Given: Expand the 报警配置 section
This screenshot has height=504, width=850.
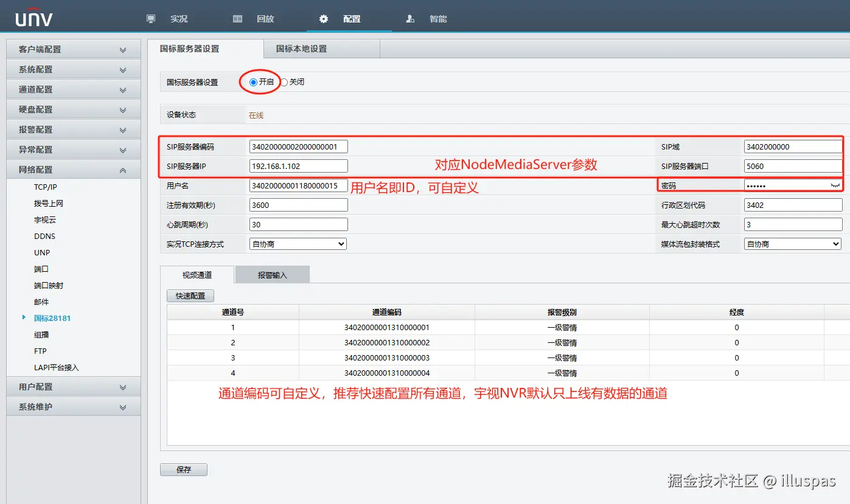Looking at the screenshot, I should coord(74,129).
